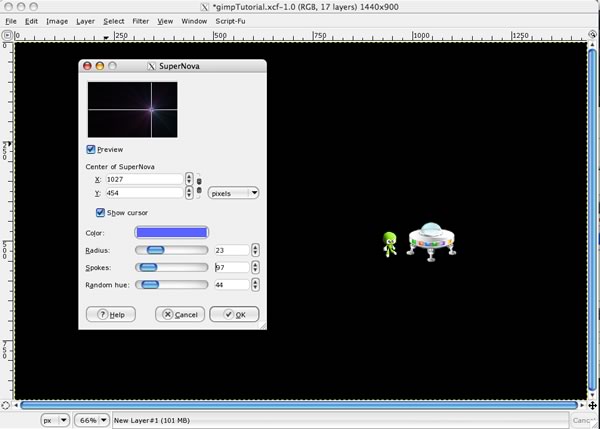
Task: Click the quick mask toggle at bottom-left
Action: [x=7, y=405]
